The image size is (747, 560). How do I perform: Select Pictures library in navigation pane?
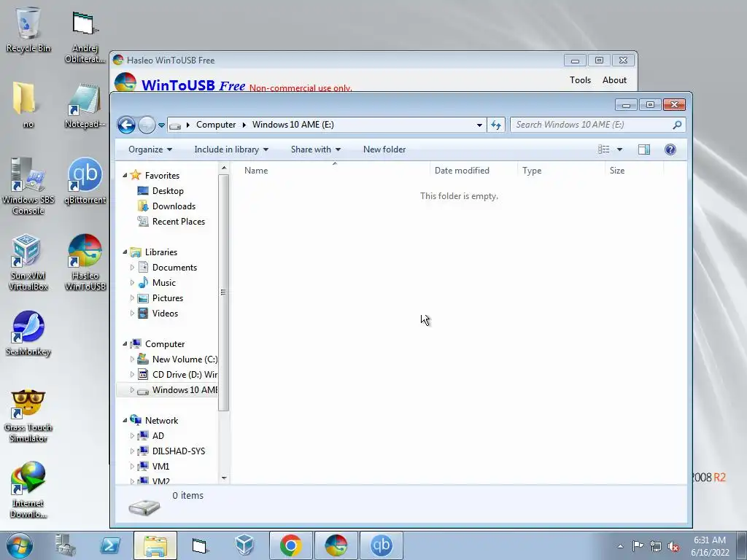tap(168, 298)
